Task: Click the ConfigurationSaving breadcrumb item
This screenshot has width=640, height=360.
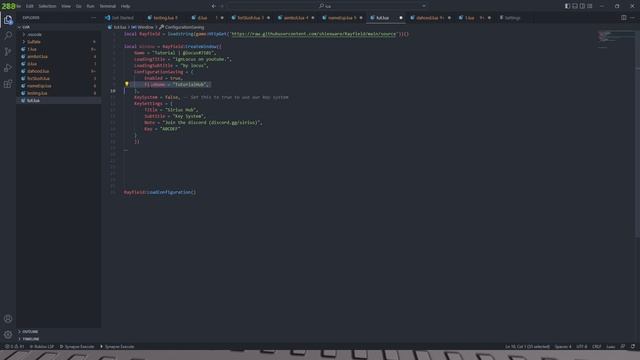Action: click(181, 27)
